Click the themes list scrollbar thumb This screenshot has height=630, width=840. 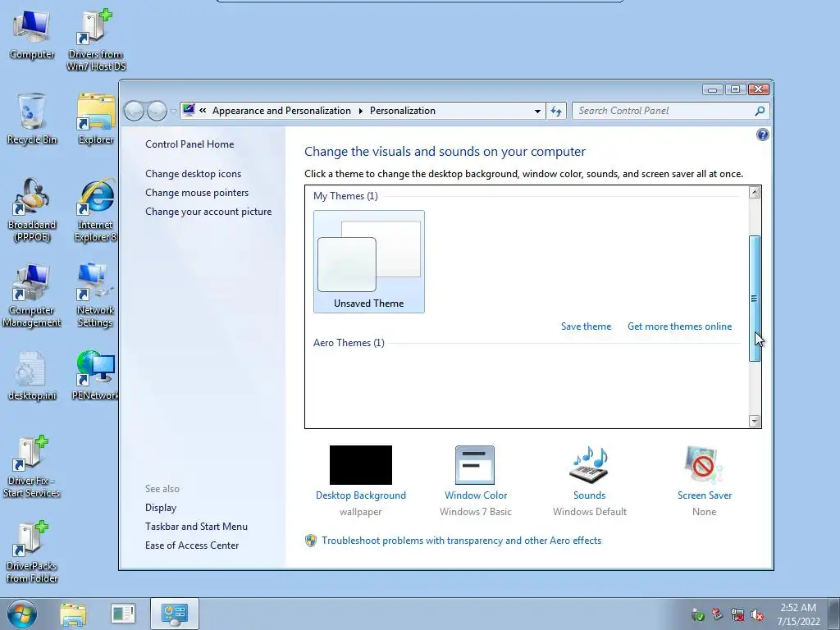click(x=755, y=299)
